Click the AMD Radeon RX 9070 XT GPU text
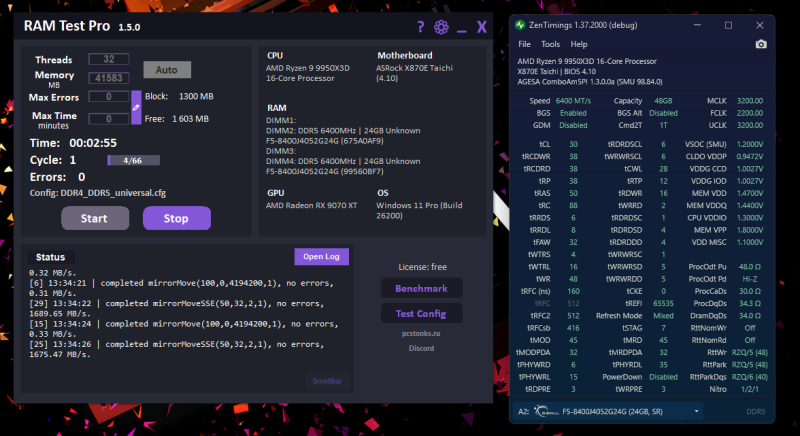This screenshot has width=800, height=436. (x=311, y=206)
